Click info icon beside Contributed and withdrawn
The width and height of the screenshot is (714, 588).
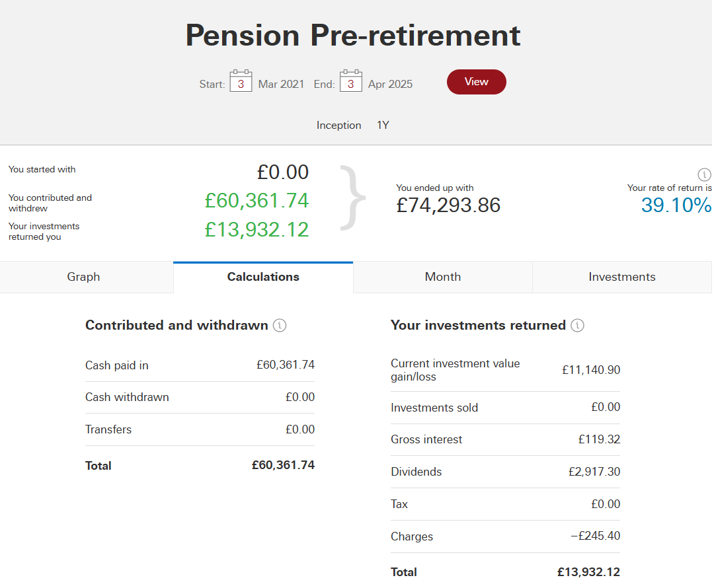pyautogui.click(x=280, y=326)
